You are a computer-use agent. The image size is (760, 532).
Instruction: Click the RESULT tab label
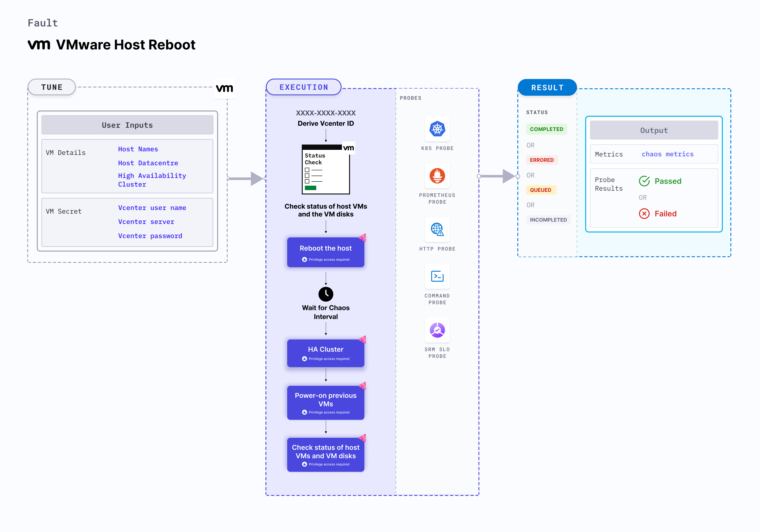547,88
